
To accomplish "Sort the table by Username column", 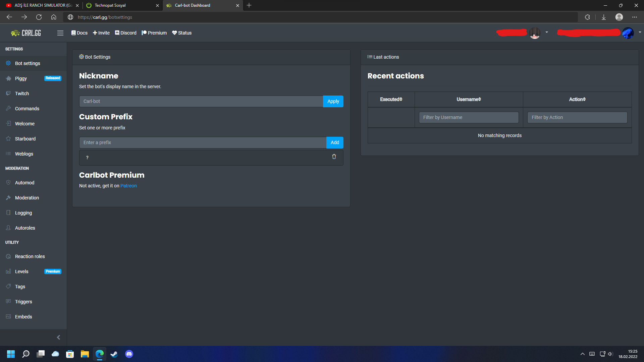I will pyautogui.click(x=469, y=99).
